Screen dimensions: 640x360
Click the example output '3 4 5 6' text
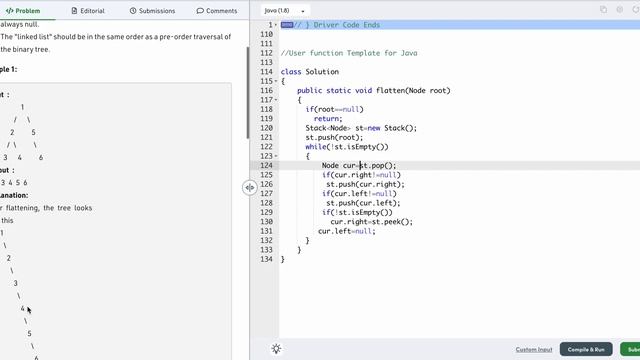point(14,183)
